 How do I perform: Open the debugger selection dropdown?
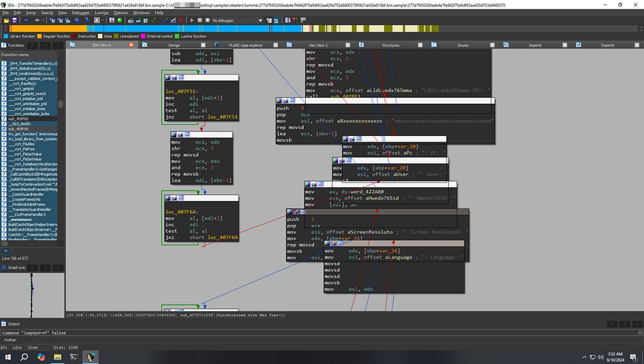pos(260,20)
